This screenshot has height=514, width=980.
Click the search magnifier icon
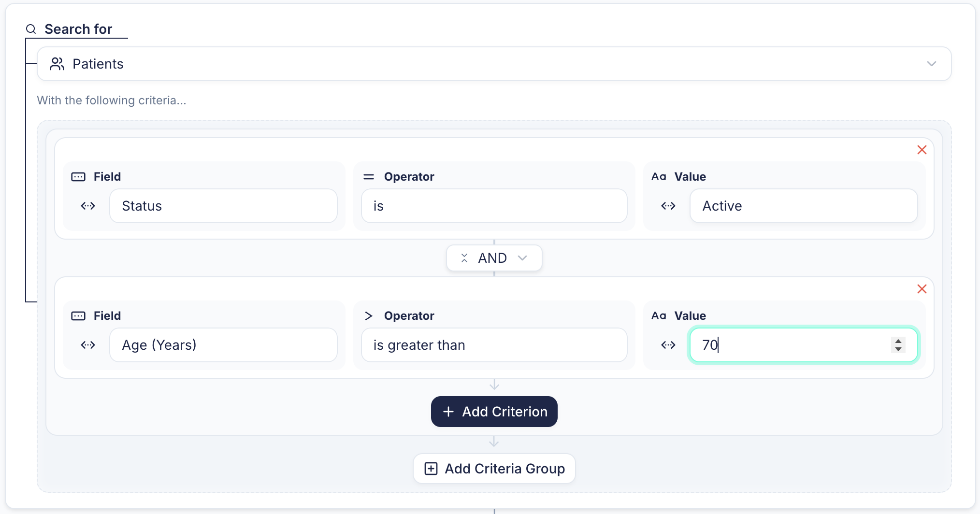point(31,29)
